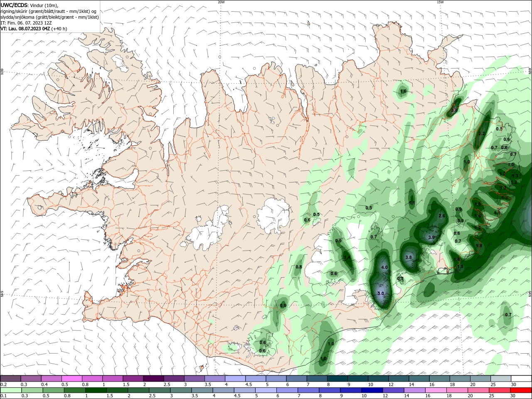Click the periwinkle swatch labeled 4 in snow legend

coord(235,378)
